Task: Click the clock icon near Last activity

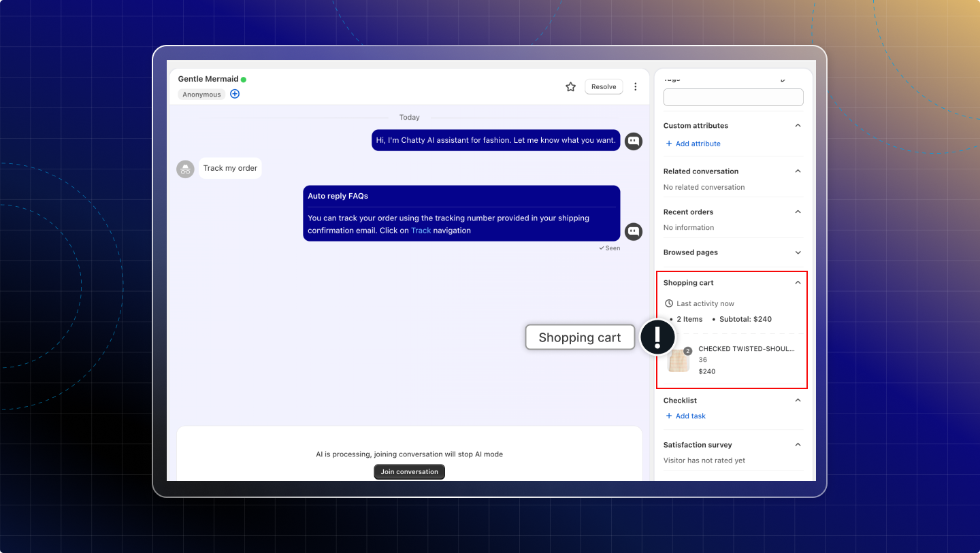Action: pos(669,303)
